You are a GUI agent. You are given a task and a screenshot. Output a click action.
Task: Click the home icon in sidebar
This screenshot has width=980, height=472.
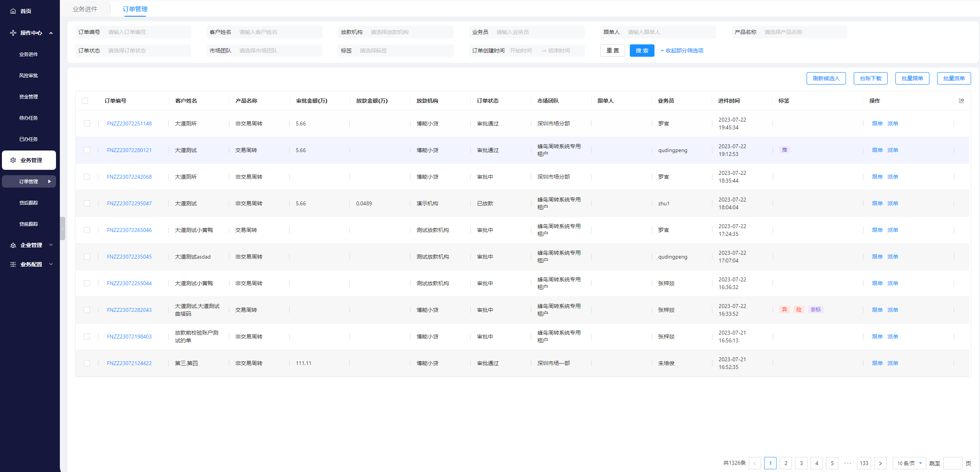coord(13,11)
